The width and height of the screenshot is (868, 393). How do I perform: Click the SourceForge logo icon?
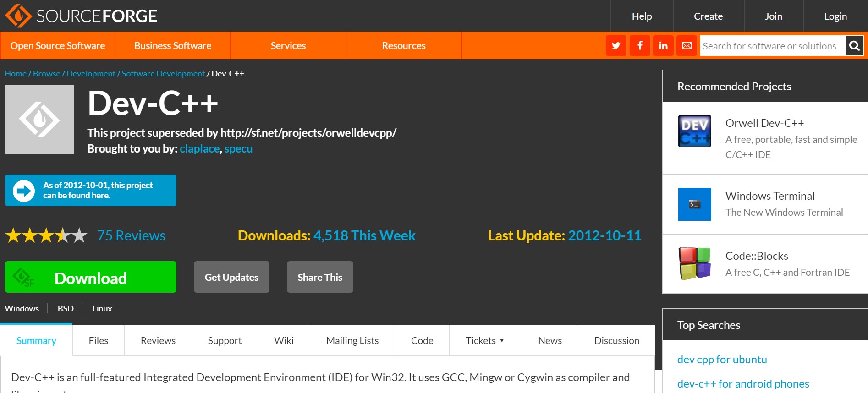pos(18,16)
